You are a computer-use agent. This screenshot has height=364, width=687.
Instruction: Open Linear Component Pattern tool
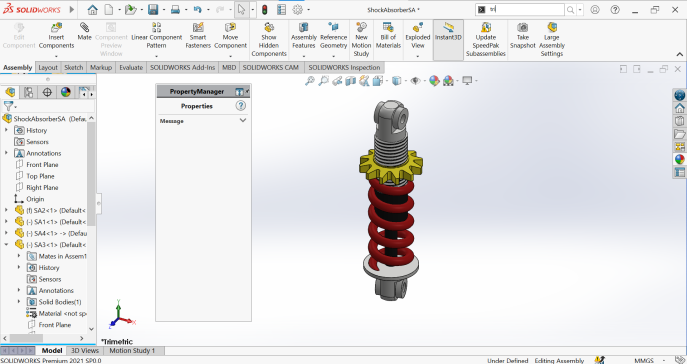tap(156, 36)
